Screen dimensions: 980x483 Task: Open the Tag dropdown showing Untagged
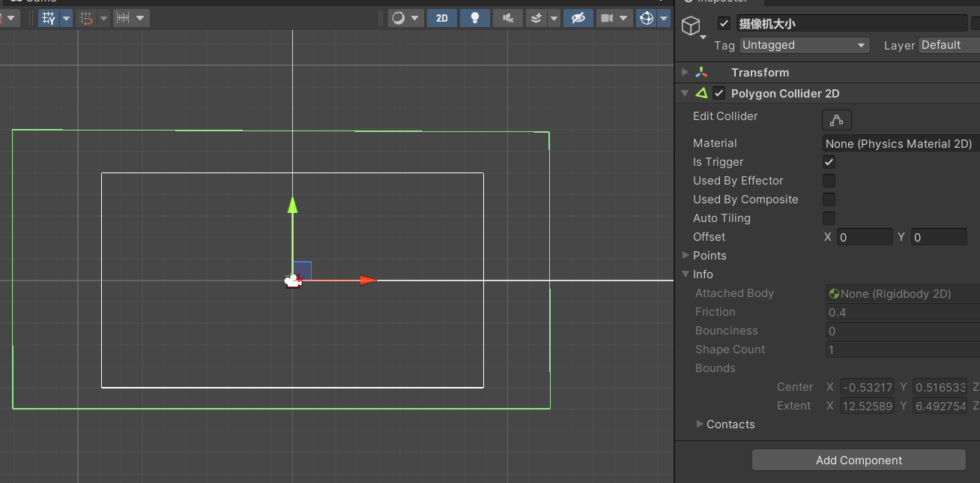(x=803, y=45)
